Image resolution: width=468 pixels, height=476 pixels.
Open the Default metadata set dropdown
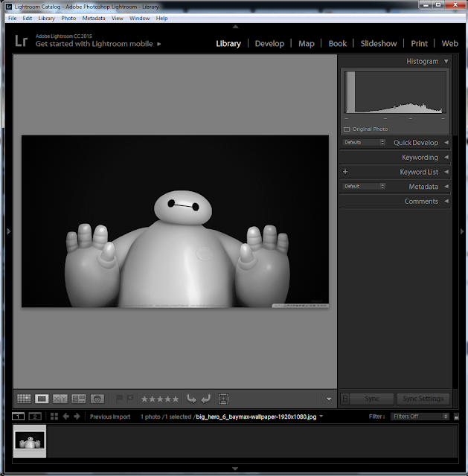click(364, 187)
